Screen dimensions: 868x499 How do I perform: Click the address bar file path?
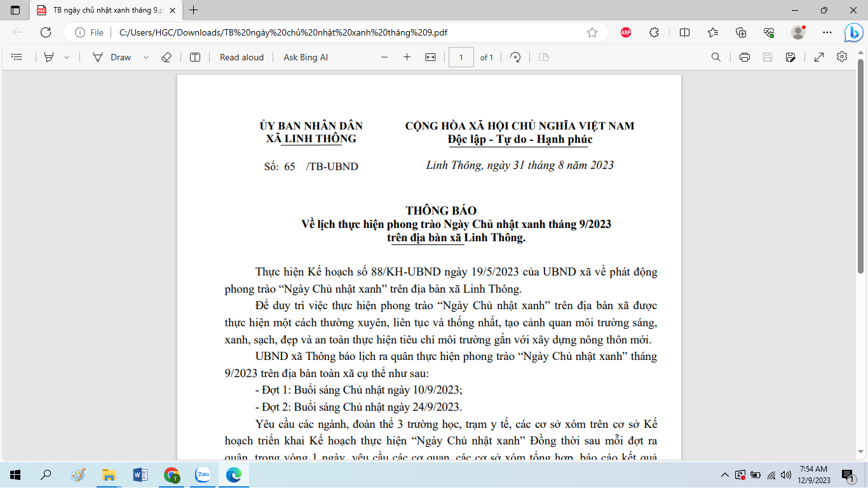click(x=283, y=32)
